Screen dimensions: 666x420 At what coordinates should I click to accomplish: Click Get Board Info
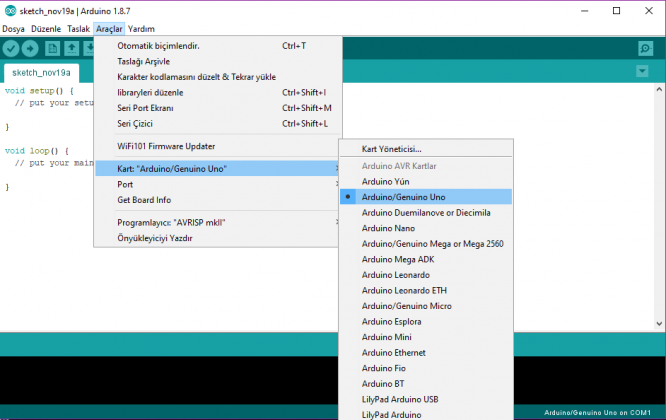(x=144, y=199)
